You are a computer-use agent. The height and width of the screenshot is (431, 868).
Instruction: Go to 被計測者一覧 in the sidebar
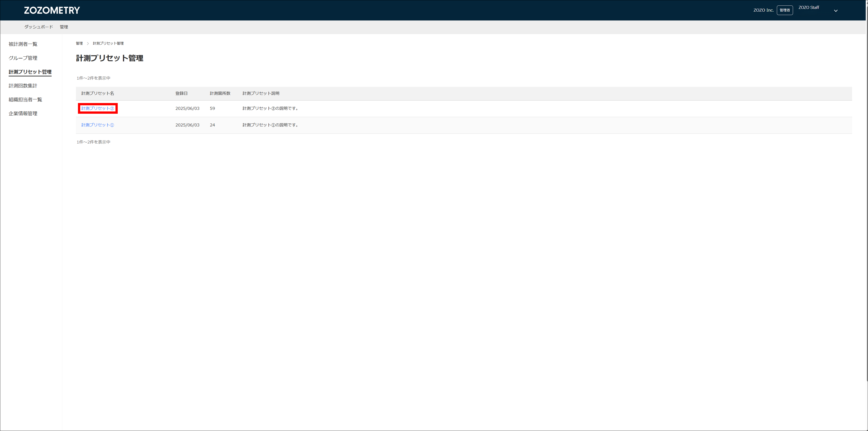click(x=23, y=44)
